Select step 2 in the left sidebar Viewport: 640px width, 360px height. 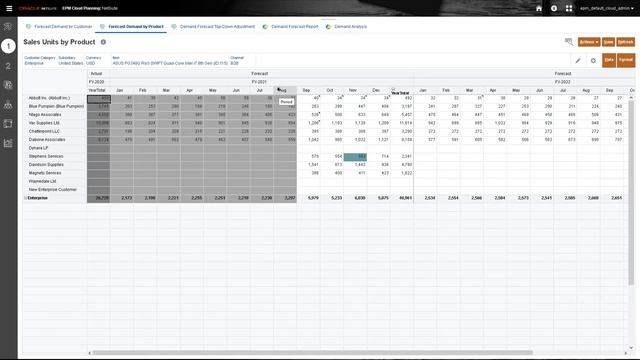pos(8,66)
